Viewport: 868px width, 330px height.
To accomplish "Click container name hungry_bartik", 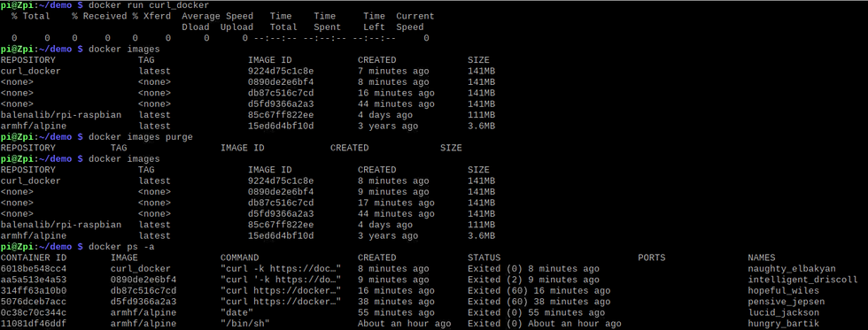I will (783, 324).
